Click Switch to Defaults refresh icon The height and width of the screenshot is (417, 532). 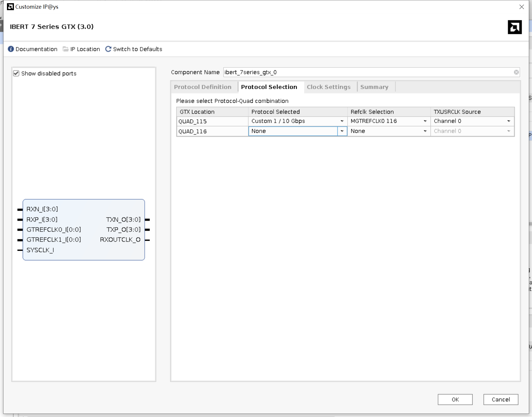(108, 49)
